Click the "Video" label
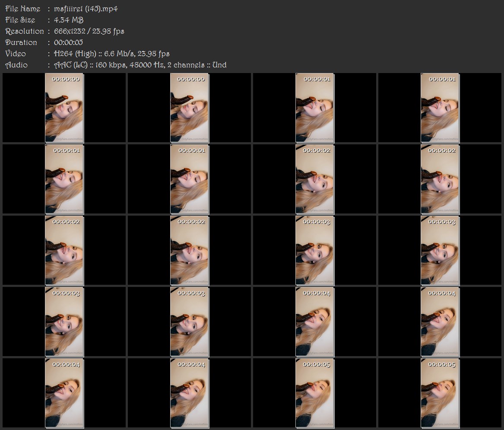Image resolution: width=504 pixels, height=430 pixels. 16,54
